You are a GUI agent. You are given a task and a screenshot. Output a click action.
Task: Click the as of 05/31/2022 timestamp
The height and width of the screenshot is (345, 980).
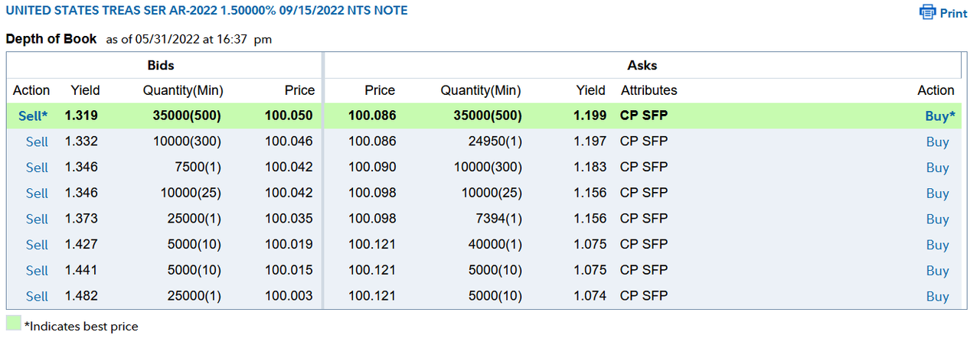click(x=188, y=39)
